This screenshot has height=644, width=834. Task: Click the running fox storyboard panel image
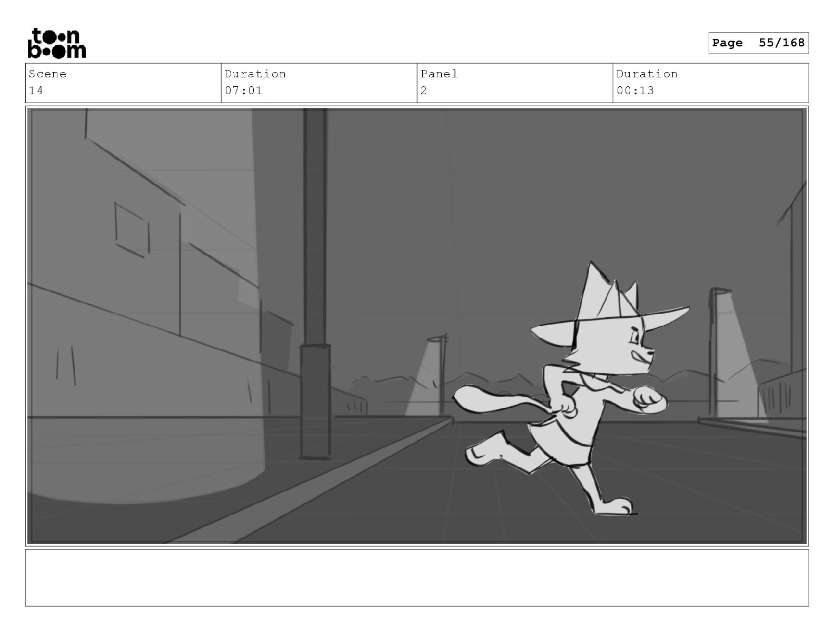(x=417, y=326)
